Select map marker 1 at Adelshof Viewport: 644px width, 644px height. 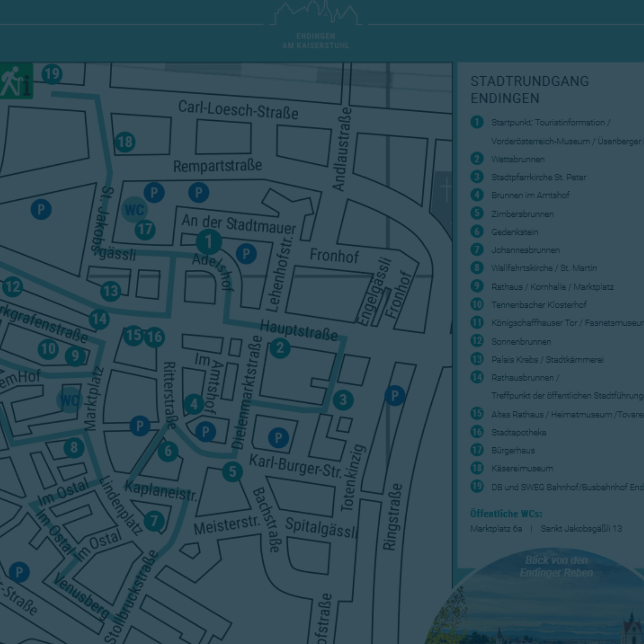click(209, 242)
